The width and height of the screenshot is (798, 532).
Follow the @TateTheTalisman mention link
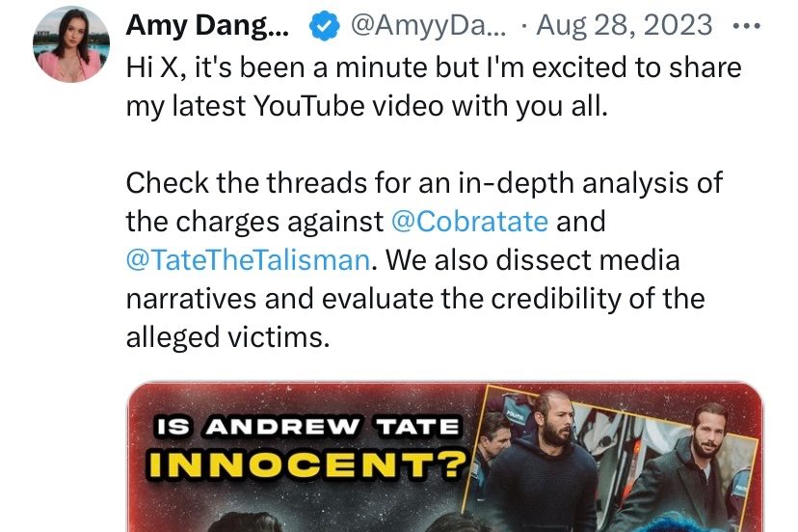[248, 260]
